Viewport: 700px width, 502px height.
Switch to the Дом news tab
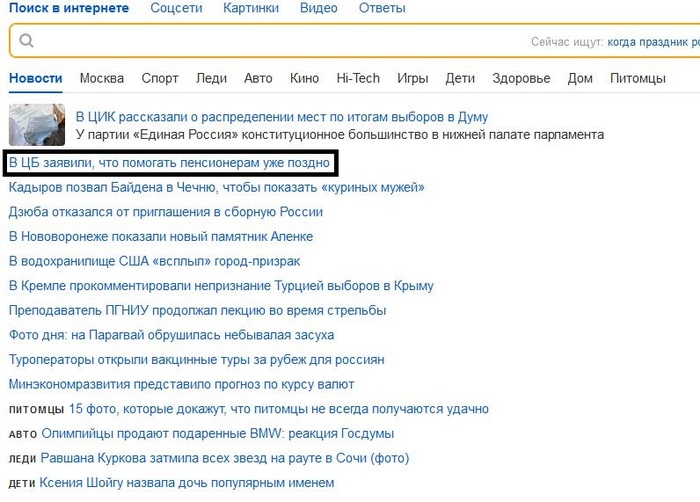click(x=580, y=79)
